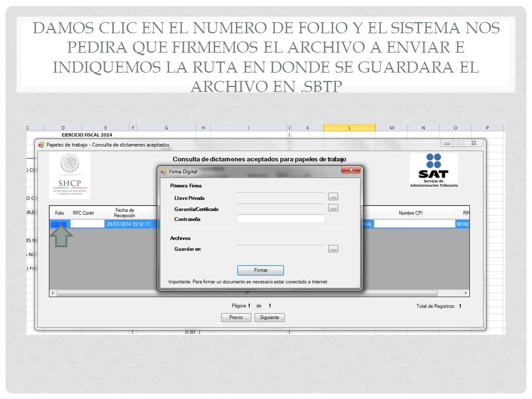Click the EJERCICIO FISCAL 2014 cell
The width and height of the screenshot is (532, 399).
pyautogui.click(x=87, y=135)
